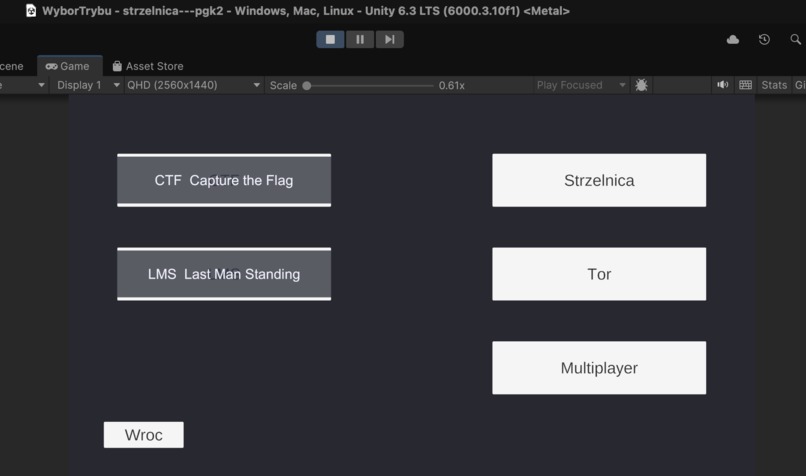Click the search magnifier icon
Viewport: 806px width, 476px height.
click(x=795, y=40)
